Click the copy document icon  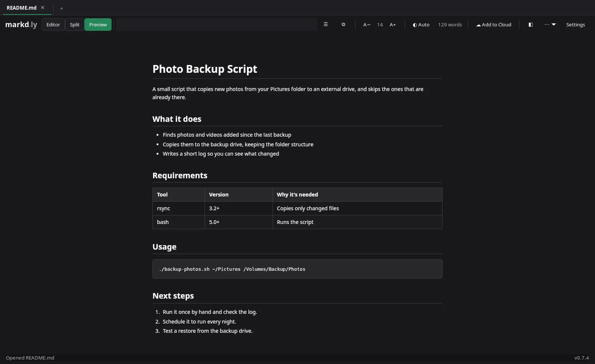(343, 25)
